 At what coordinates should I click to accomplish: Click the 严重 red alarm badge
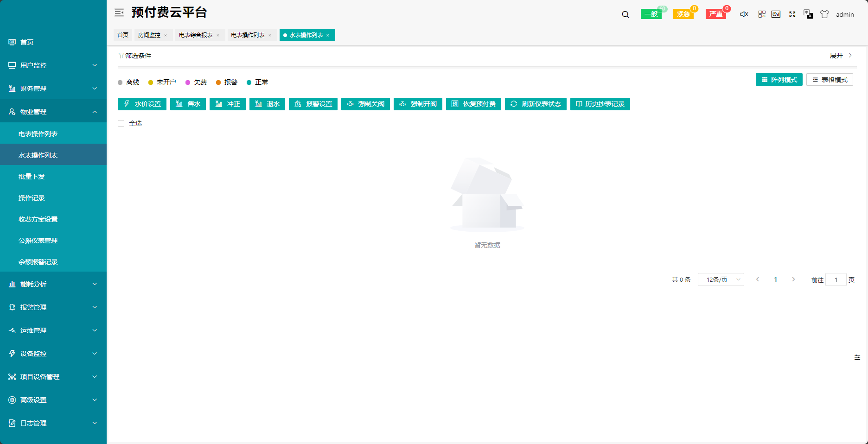(716, 14)
